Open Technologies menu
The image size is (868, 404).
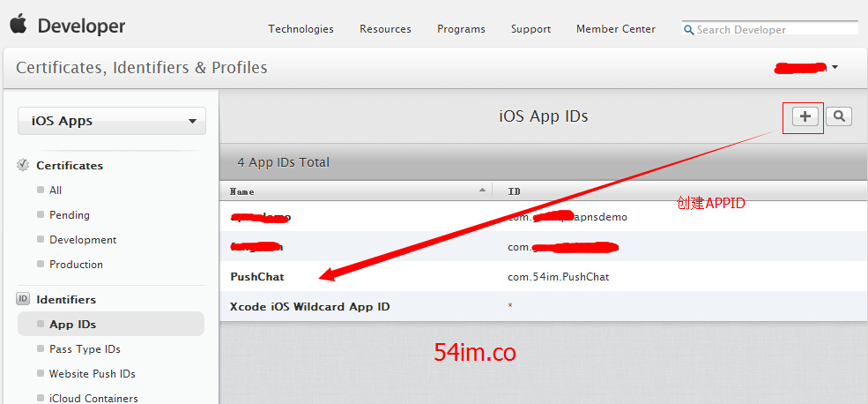(300, 29)
